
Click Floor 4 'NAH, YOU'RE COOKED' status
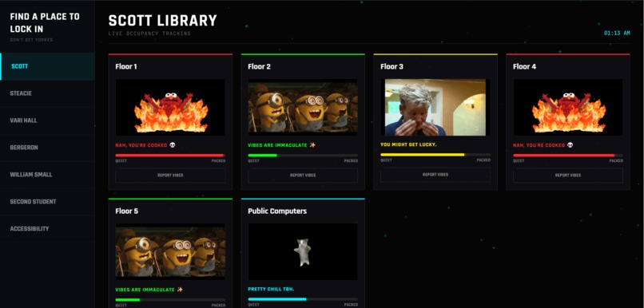pyautogui.click(x=539, y=145)
